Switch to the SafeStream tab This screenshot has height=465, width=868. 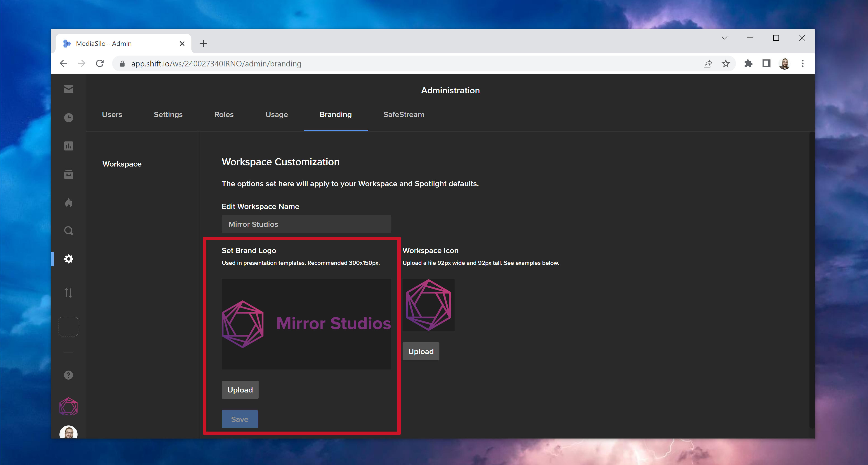tap(404, 115)
